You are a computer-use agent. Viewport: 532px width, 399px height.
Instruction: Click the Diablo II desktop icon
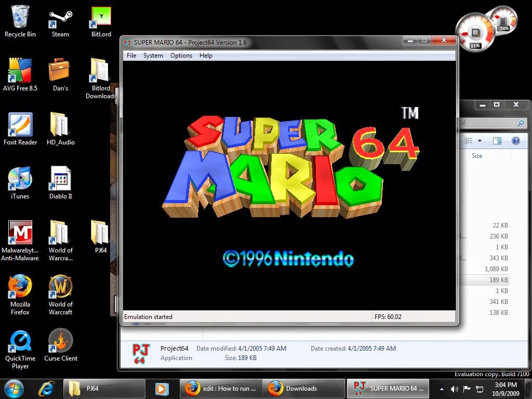pyautogui.click(x=60, y=182)
